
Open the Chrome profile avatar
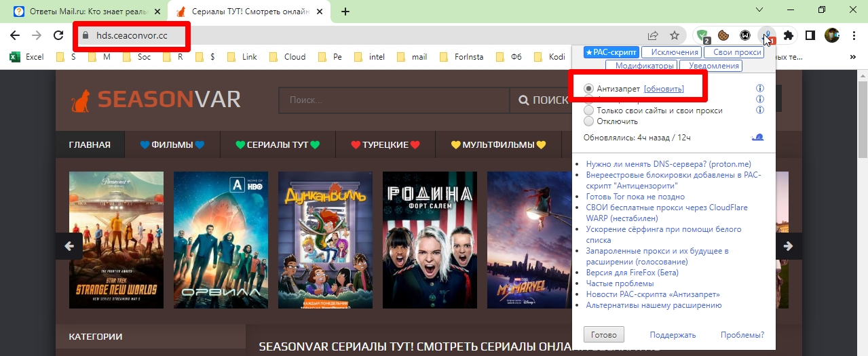pos(832,35)
